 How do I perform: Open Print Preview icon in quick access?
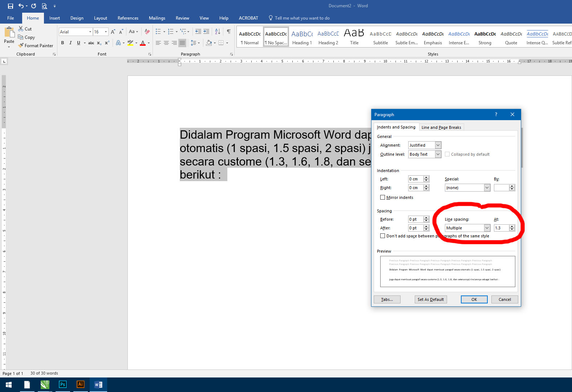tap(44, 6)
